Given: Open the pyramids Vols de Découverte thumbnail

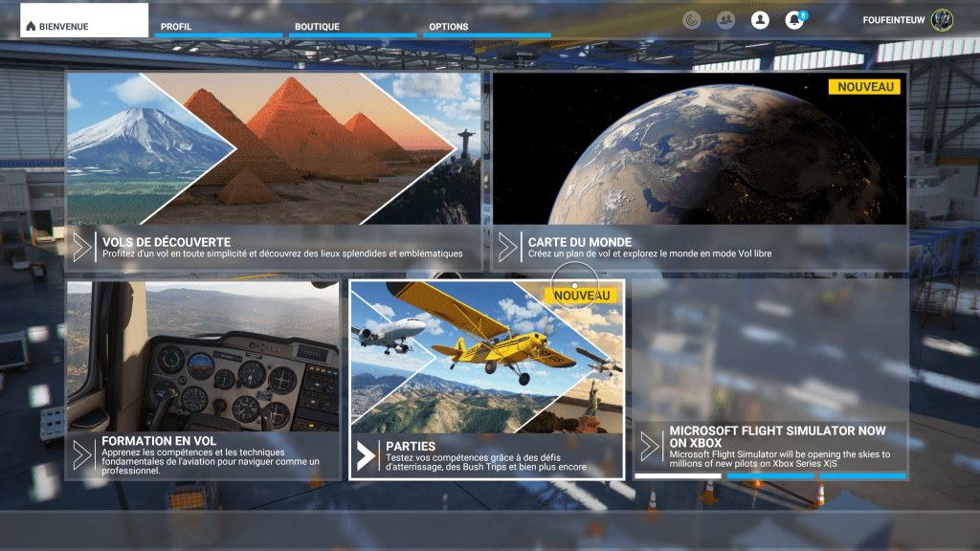Looking at the screenshot, I should pyautogui.click(x=274, y=148).
